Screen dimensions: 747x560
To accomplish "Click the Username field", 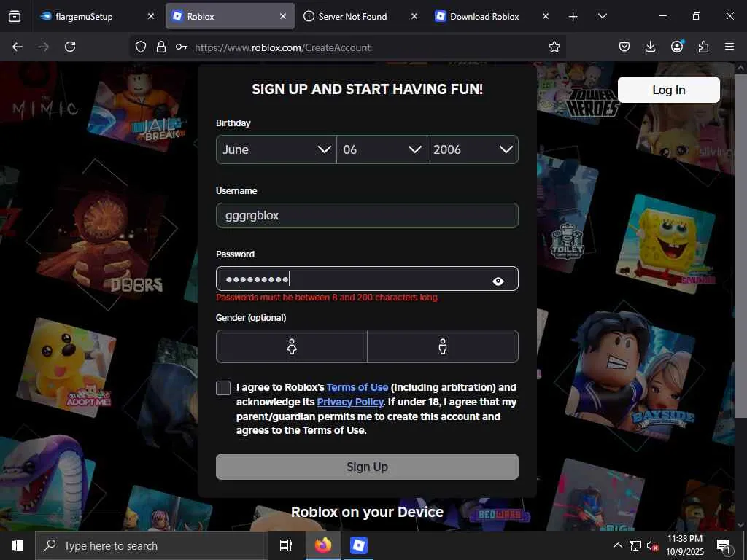I will (367, 215).
